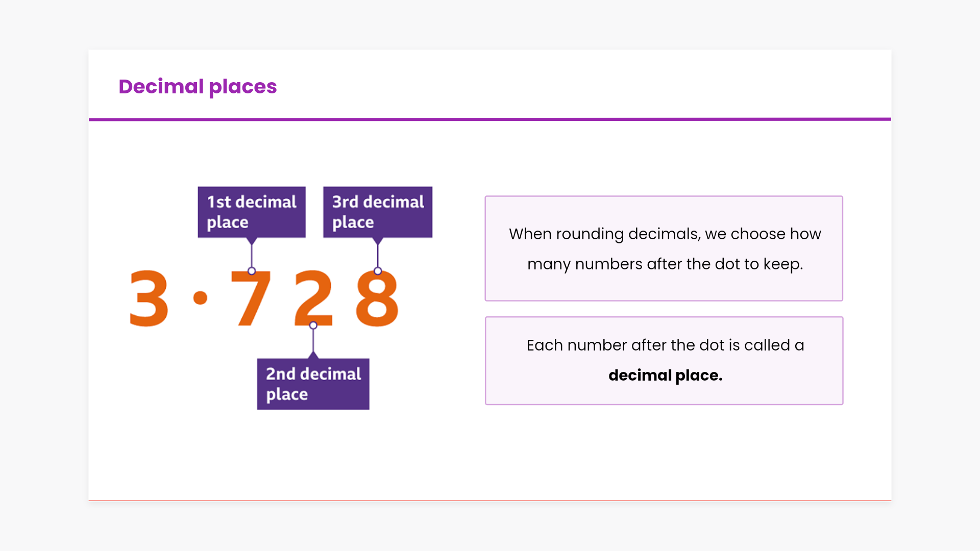Image resolution: width=980 pixels, height=551 pixels.
Task: Click the purple divider line under the title
Action: tap(490, 119)
